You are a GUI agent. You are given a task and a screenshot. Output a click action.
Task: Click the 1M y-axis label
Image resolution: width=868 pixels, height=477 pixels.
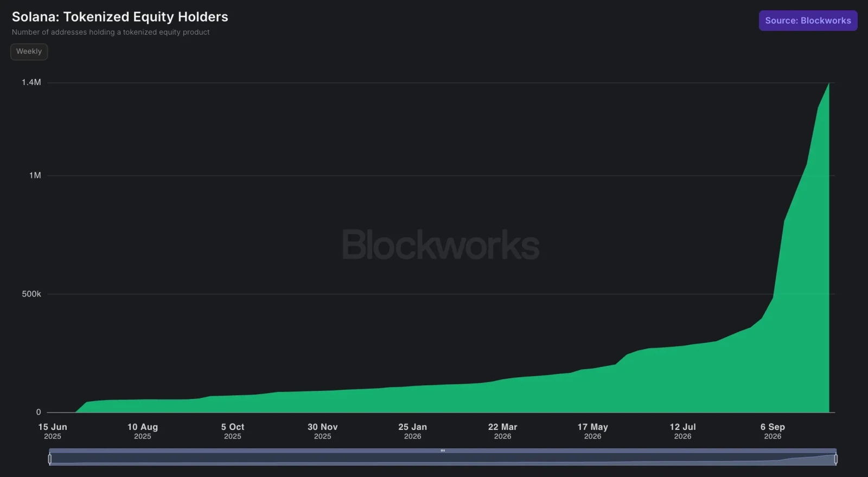35,175
